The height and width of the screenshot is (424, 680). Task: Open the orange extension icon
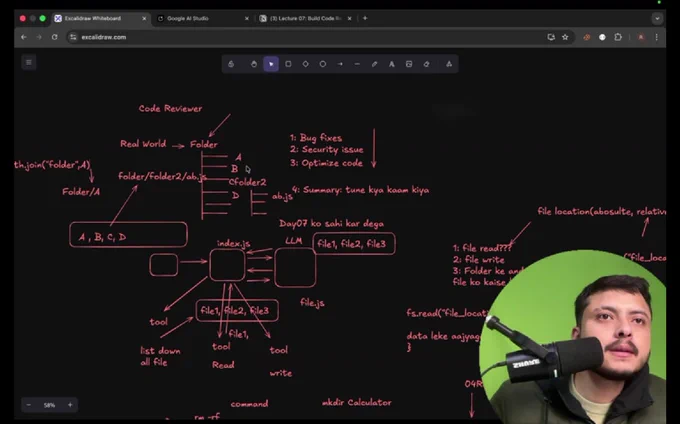point(587,37)
